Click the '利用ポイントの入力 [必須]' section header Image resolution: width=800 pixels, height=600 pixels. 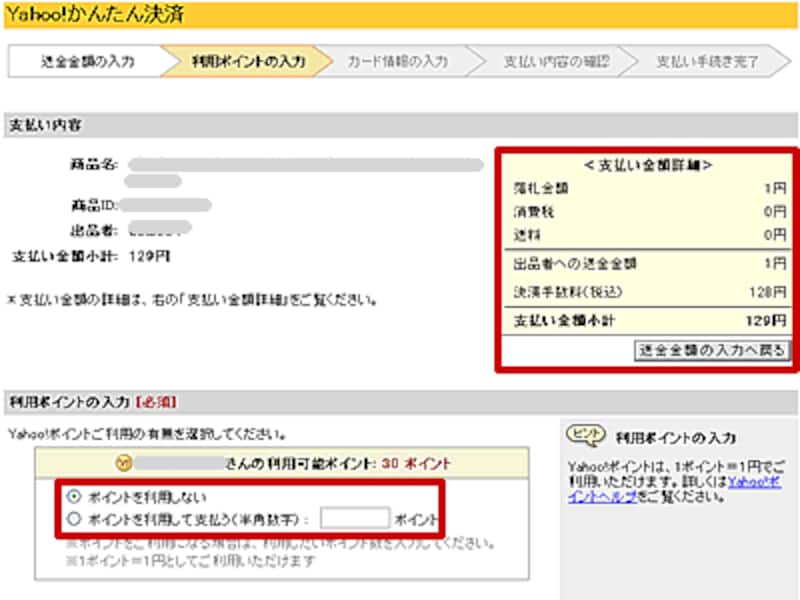(401, 402)
